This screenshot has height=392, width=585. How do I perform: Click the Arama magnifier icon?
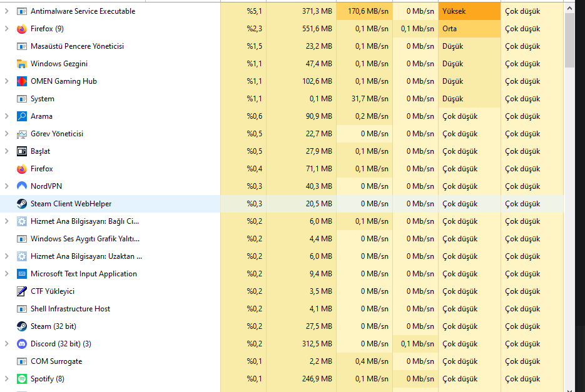[22, 116]
